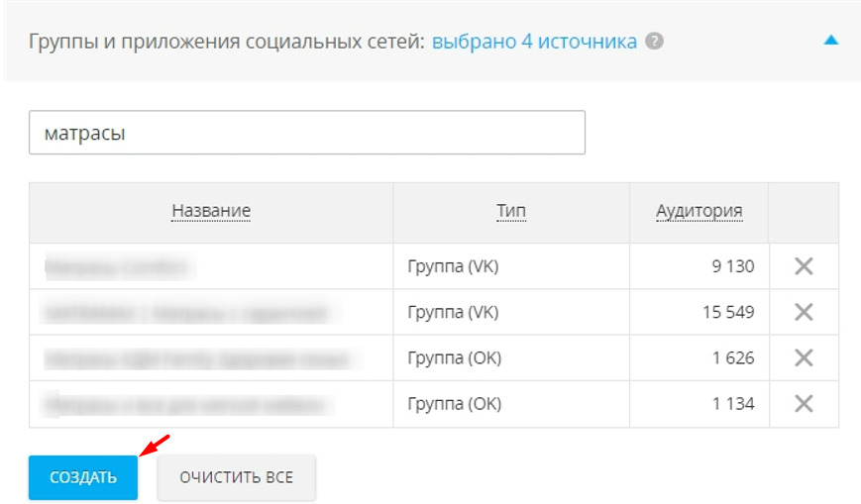Remove the VK group with 15 549 audience

click(x=804, y=312)
